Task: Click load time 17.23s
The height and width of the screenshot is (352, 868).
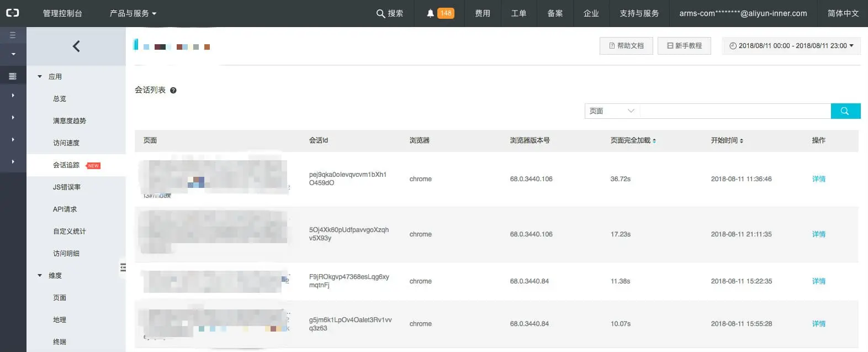Action: (621, 234)
